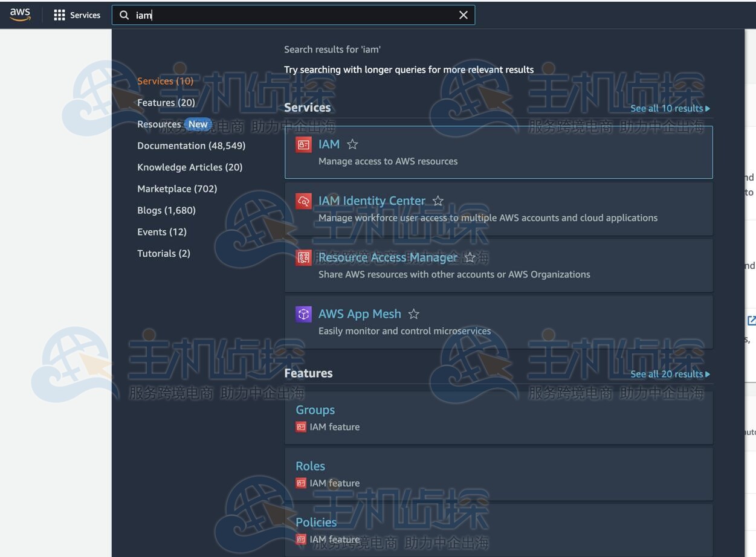Open the Groups IAM feature link

point(315,410)
